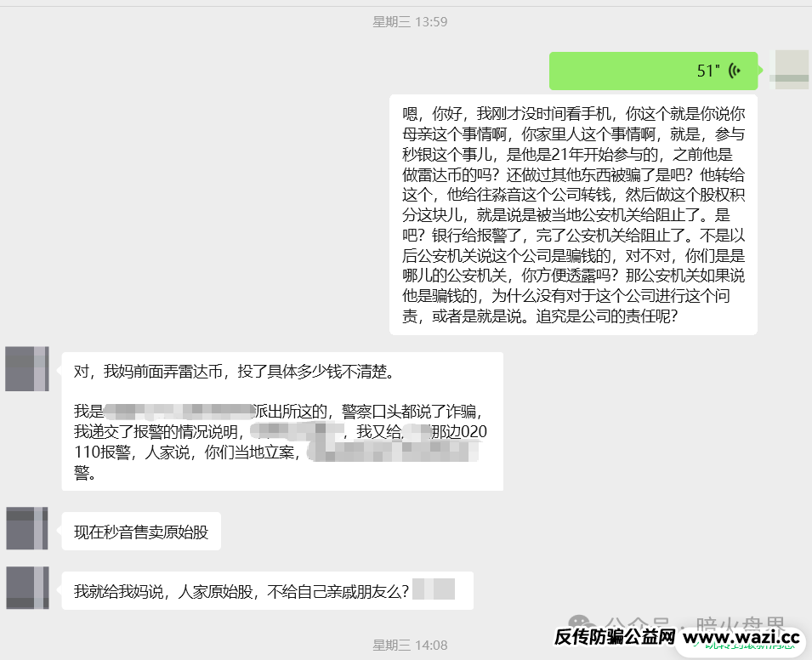Click the 星期三 14:08 timestamp

tap(410, 645)
